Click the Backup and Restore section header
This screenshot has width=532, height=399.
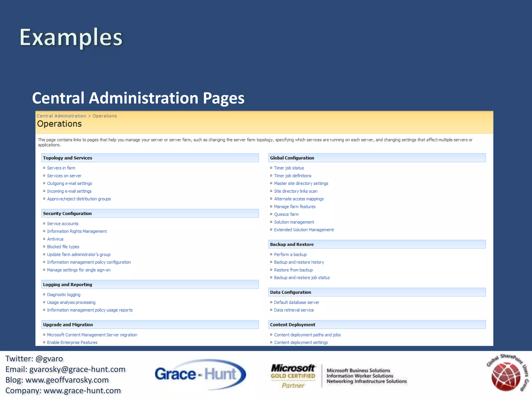[x=377, y=244]
